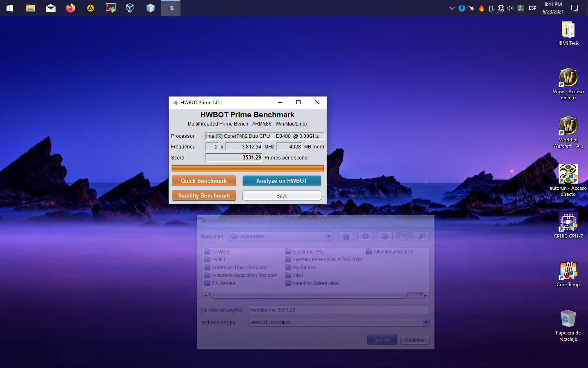588x368 pixels.
Task: Select the Papelera de reciclaje icon
Action: point(568,325)
